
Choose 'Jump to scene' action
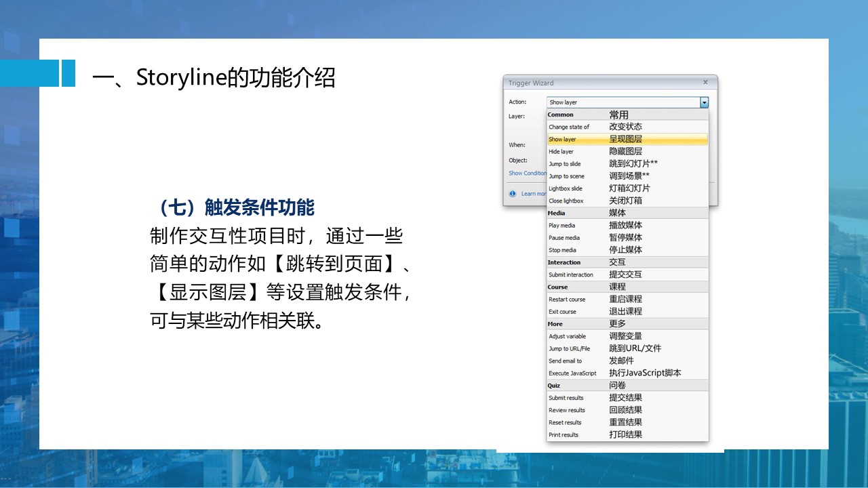coord(566,176)
